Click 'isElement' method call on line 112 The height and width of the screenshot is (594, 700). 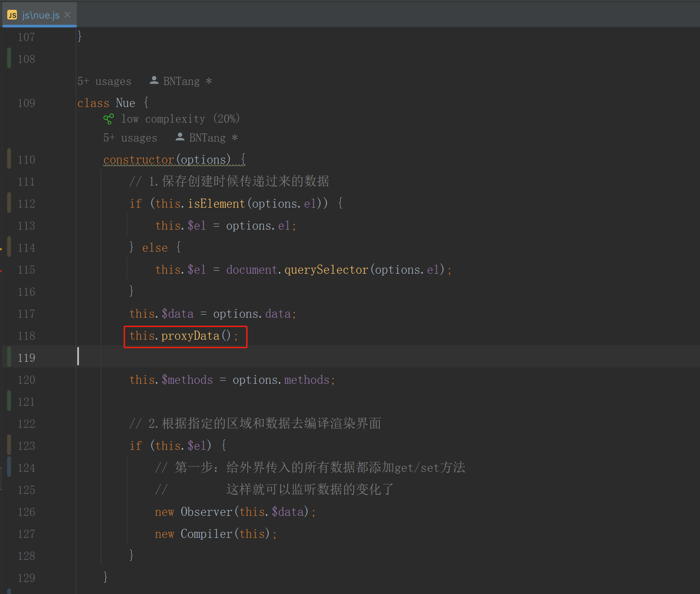[x=216, y=204]
